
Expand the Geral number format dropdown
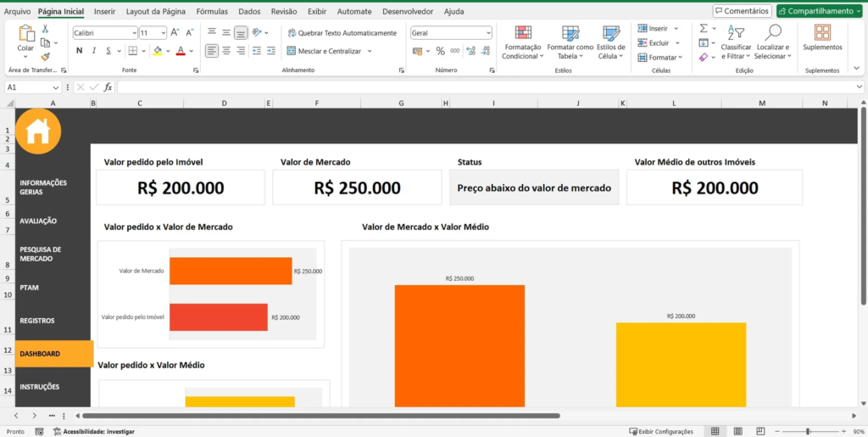(451, 32)
